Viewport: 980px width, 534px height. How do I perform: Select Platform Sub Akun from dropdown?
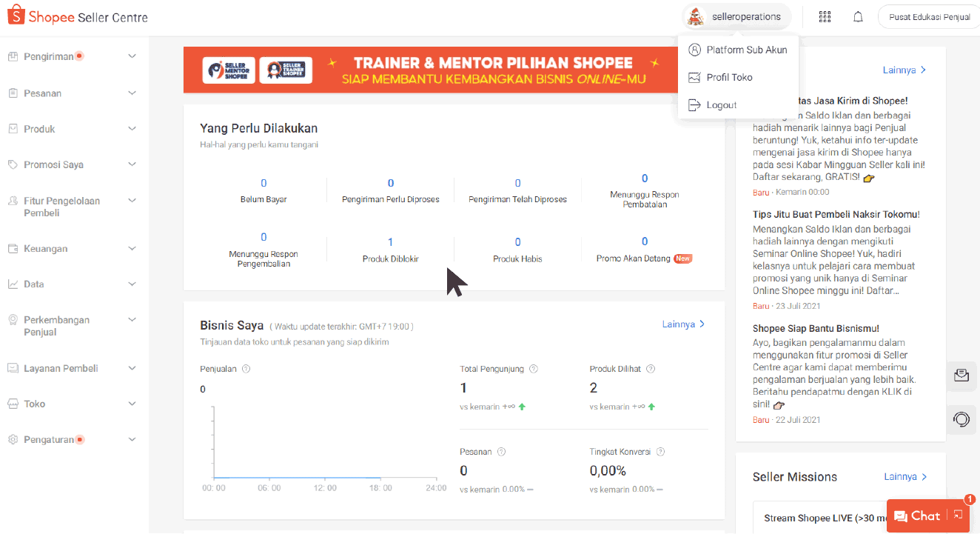746,50
